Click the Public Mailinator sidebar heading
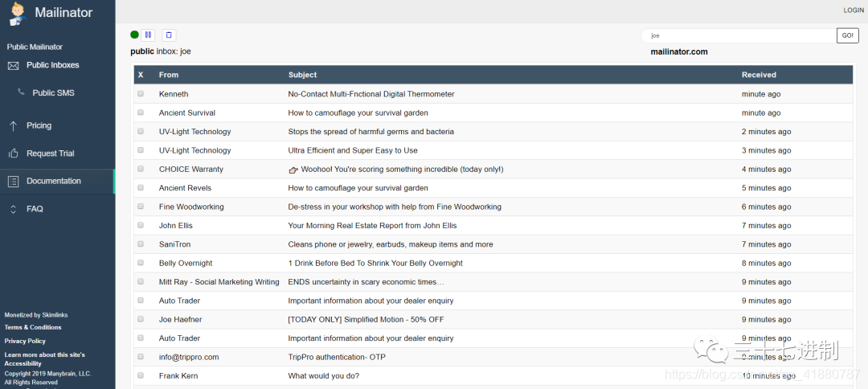 [x=35, y=47]
